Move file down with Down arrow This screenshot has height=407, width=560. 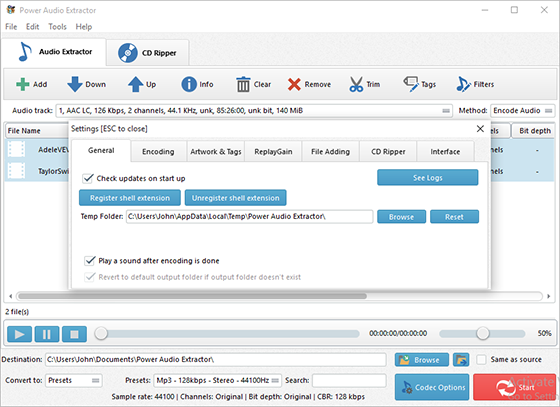click(75, 85)
